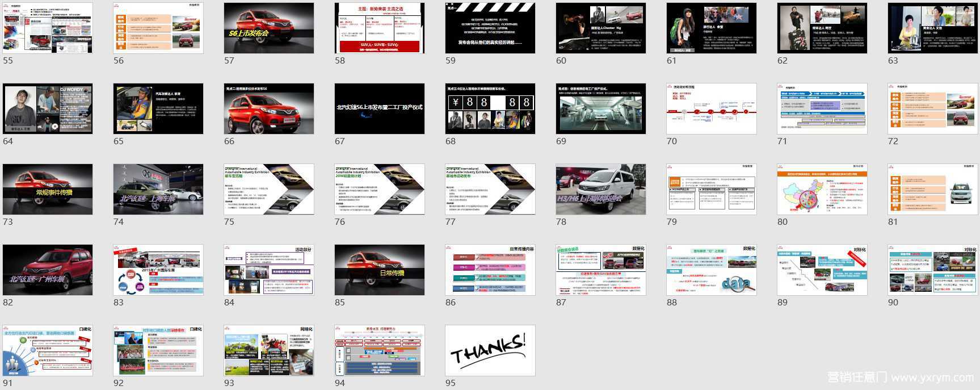Select slide 79 thumbnail

pos(712,189)
